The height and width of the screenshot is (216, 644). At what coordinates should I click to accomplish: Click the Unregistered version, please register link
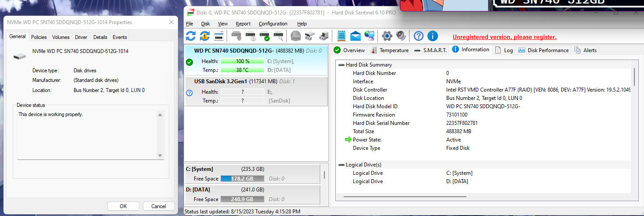coord(505,37)
